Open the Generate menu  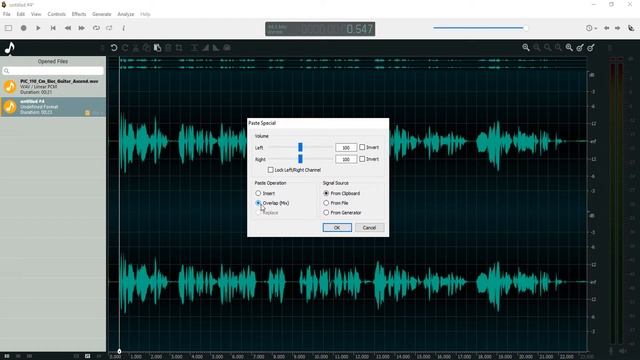(102, 14)
